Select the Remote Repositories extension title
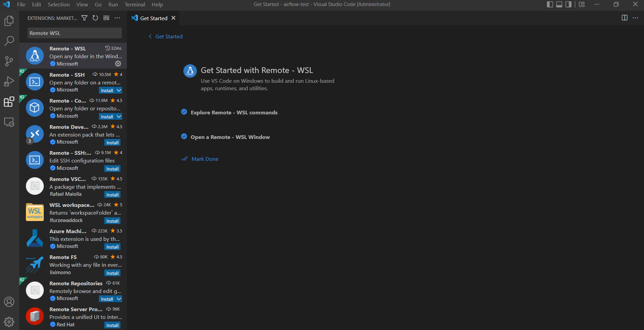 pyautogui.click(x=76, y=283)
